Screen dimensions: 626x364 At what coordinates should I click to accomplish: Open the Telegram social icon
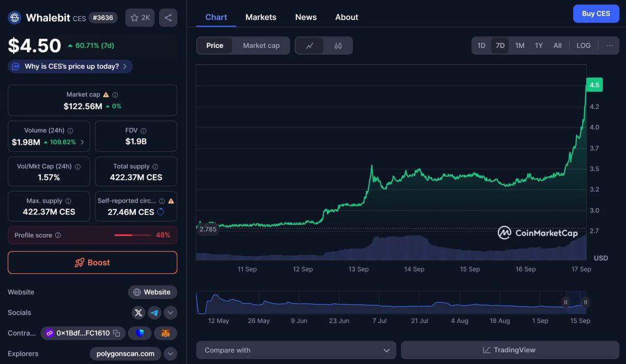point(154,313)
